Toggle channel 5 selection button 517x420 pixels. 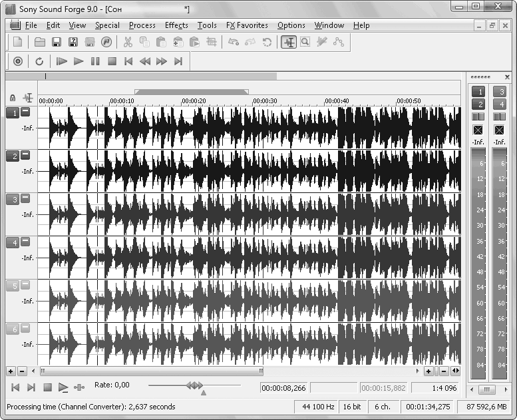(x=12, y=286)
